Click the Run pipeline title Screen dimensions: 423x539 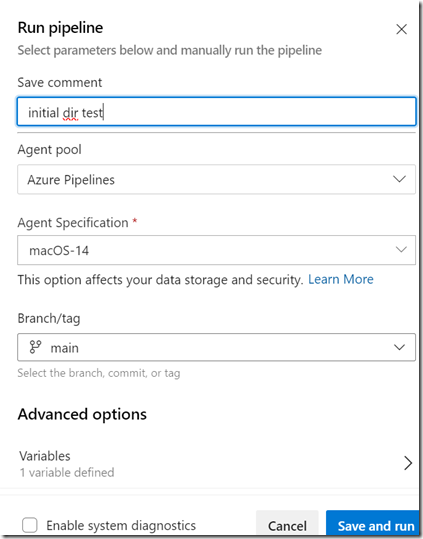point(60,28)
